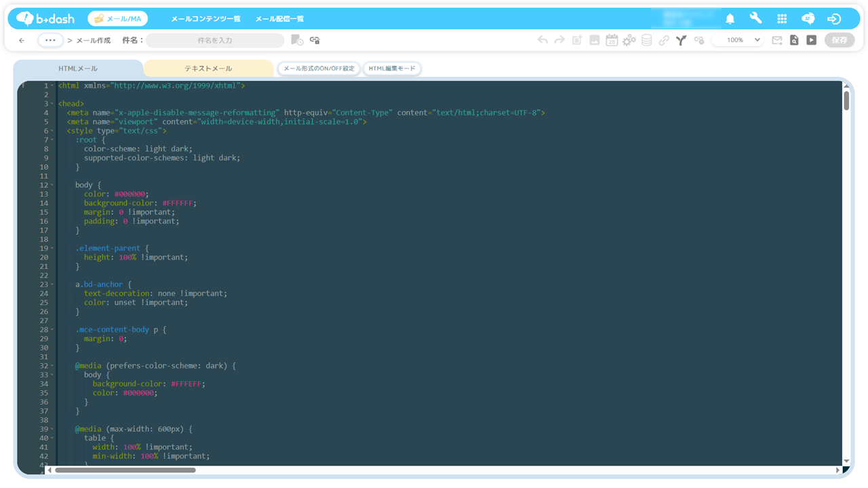The height and width of the screenshot is (488, 868).
Task: Open メールコンテンツ一覧 menu
Action: (x=205, y=19)
